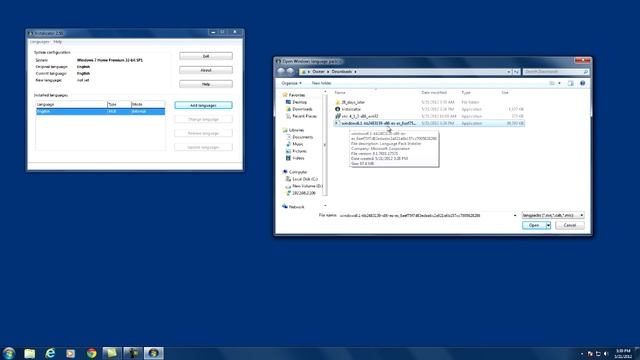Click the Help button in Vistalizator

206,84
